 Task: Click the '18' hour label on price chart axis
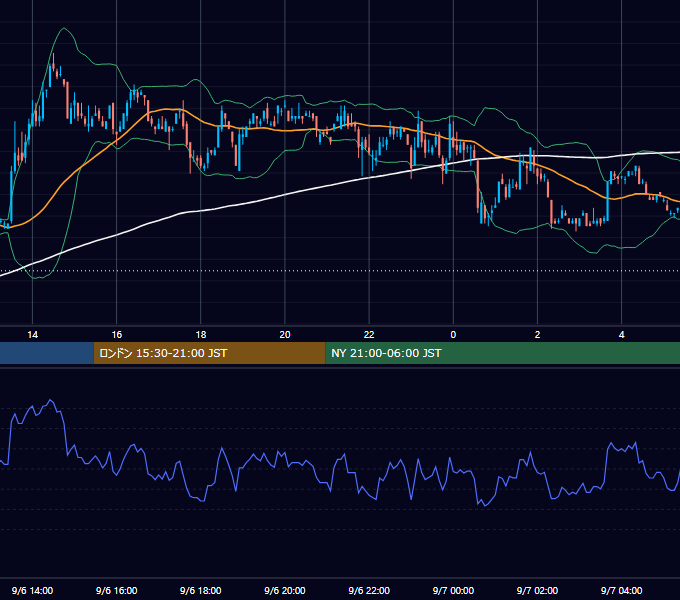(x=201, y=335)
